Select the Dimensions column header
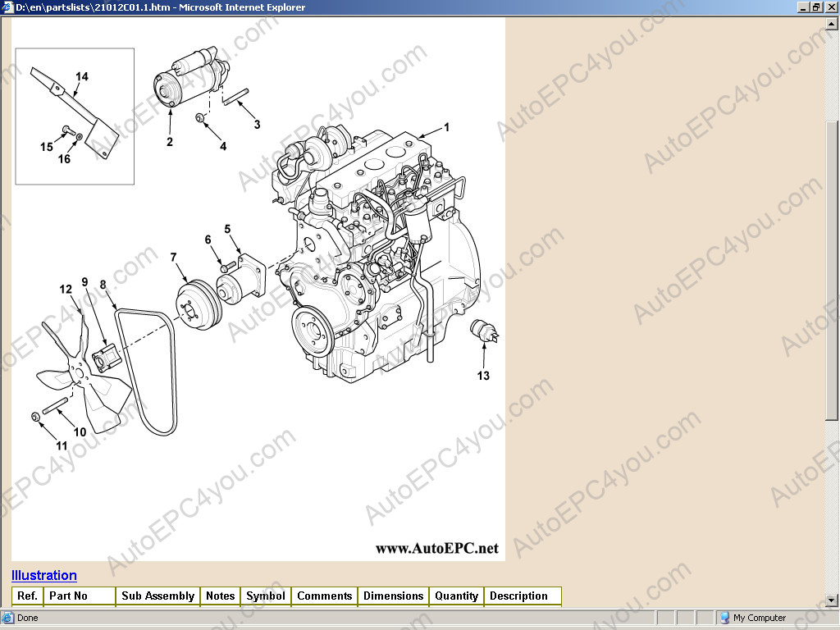 (393, 596)
